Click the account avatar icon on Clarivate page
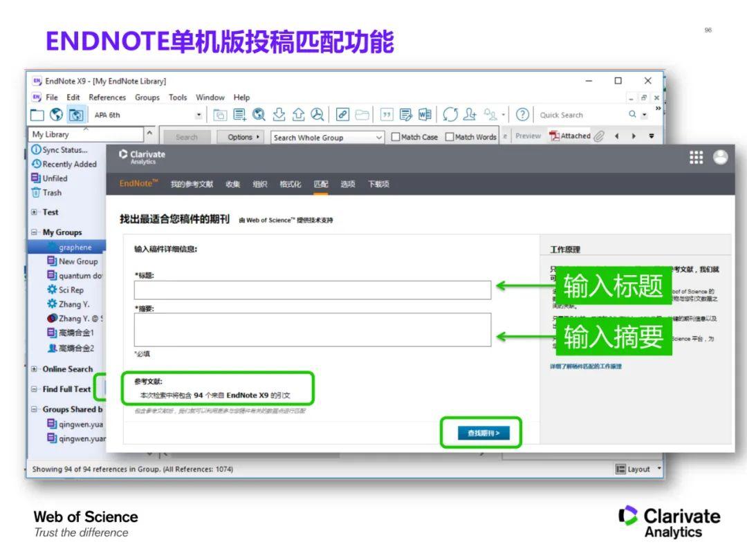The height and width of the screenshot is (560, 747). click(719, 158)
